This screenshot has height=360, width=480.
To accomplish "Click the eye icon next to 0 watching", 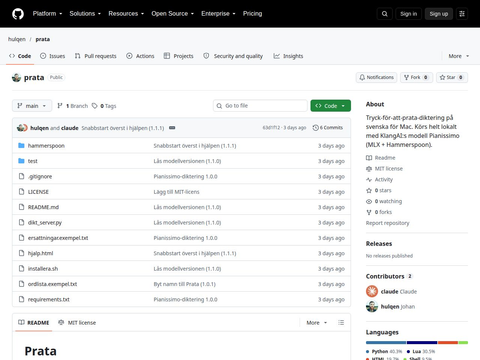I will pos(369,201).
